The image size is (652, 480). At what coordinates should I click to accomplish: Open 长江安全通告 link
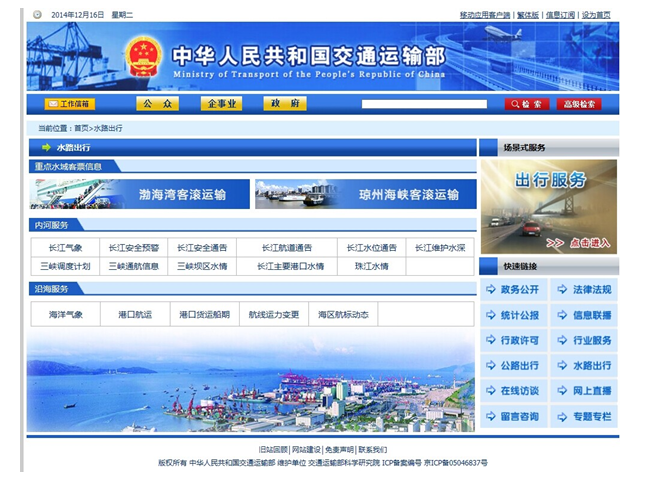tap(202, 248)
